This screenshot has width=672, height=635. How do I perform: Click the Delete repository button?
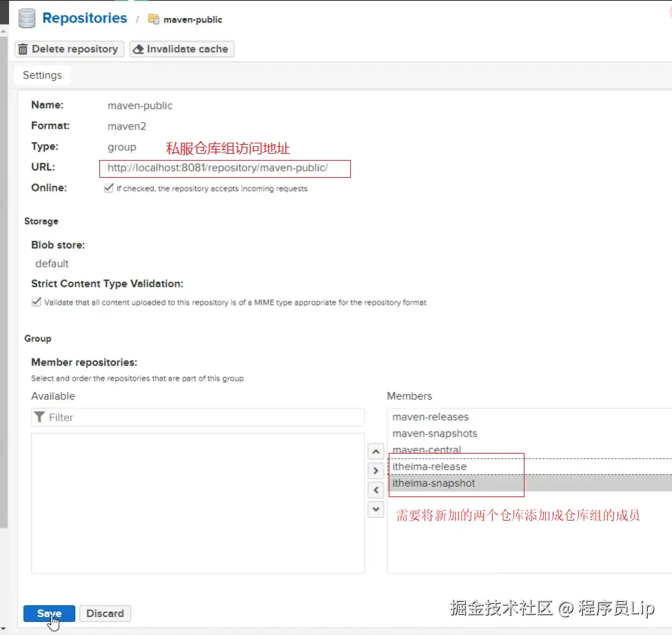coord(69,49)
